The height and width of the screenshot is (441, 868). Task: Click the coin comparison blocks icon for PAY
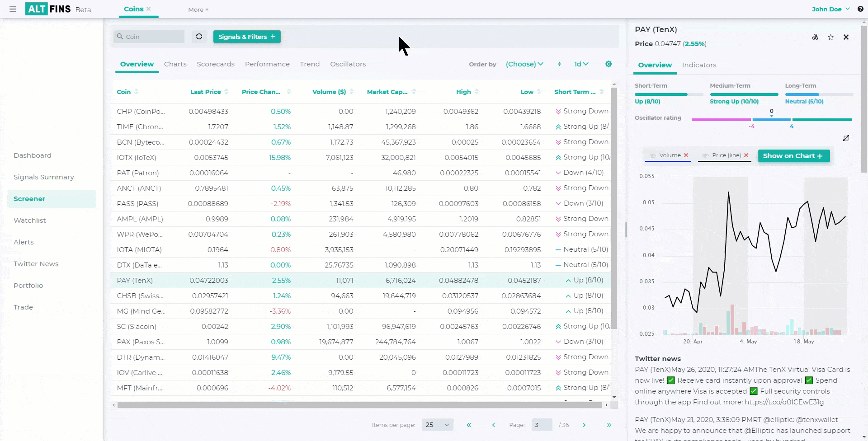815,37
